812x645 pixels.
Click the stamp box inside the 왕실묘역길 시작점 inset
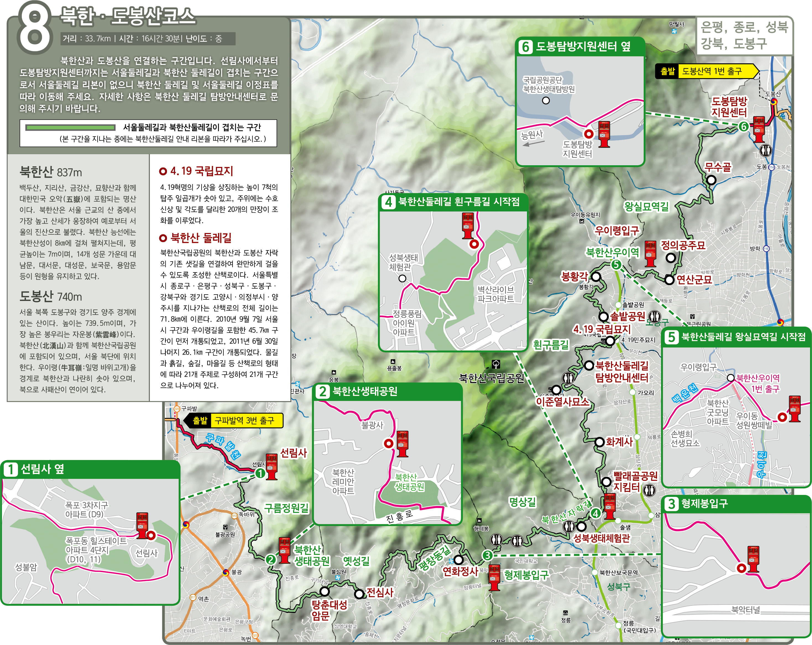[x=795, y=409]
